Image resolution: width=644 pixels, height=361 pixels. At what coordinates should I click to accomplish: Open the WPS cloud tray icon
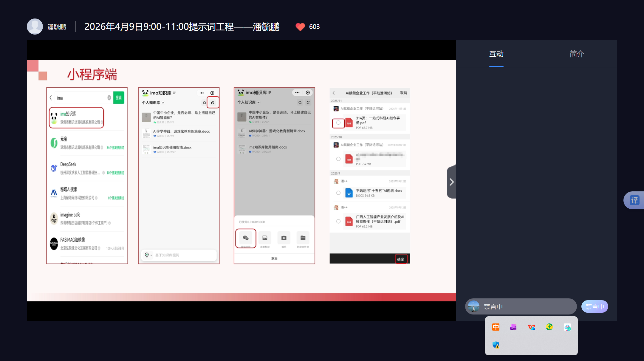(x=531, y=327)
